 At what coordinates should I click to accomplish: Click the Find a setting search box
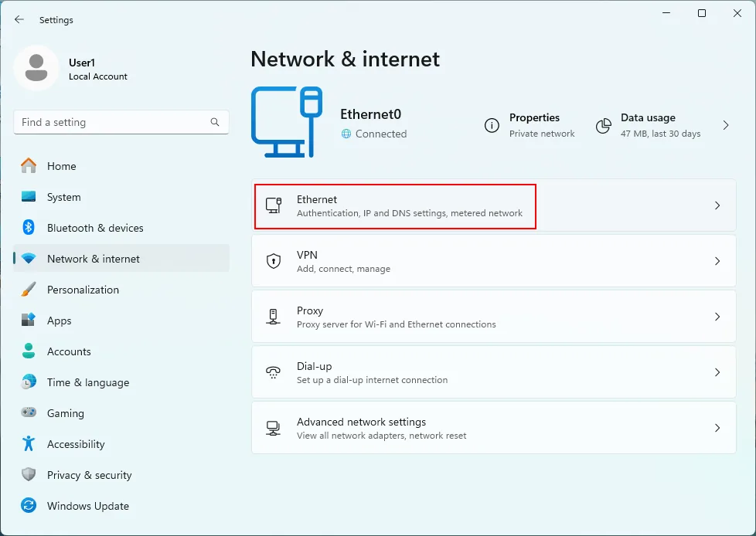tap(121, 122)
